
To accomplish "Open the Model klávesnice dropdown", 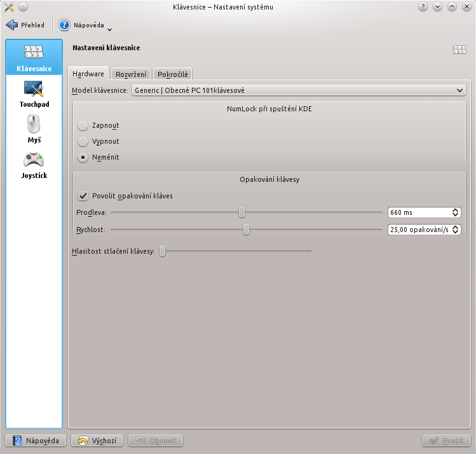I will tap(299, 90).
